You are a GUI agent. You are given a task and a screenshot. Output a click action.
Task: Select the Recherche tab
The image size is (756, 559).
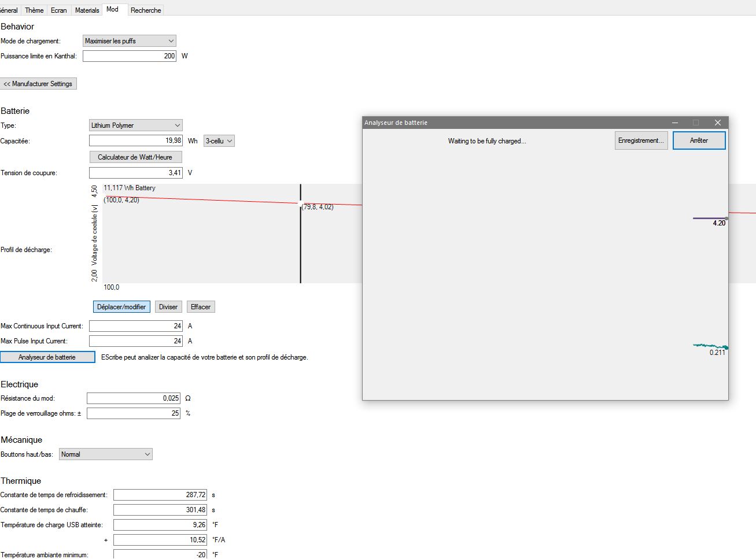[x=146, y=10]
